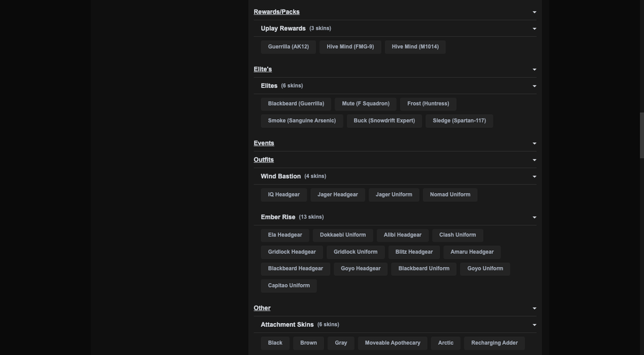This screenshot has height=355, width=644.
Task: Expand the Events section arrow
Action: point(534,144)
